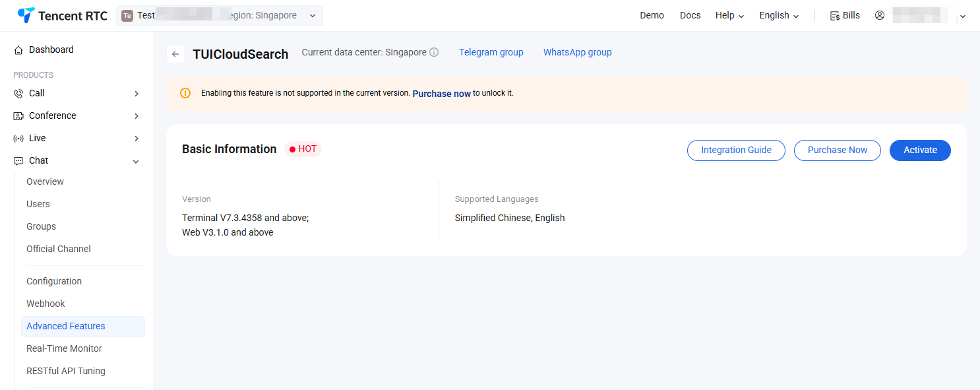Open the Help dropdown menu
The width and height of the screenshot is (980, 390).
point(729,15)
